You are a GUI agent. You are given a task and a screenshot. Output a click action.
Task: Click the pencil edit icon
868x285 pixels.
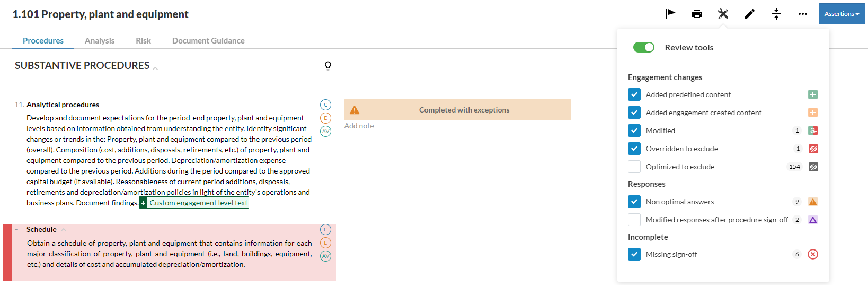pos(749,14)
